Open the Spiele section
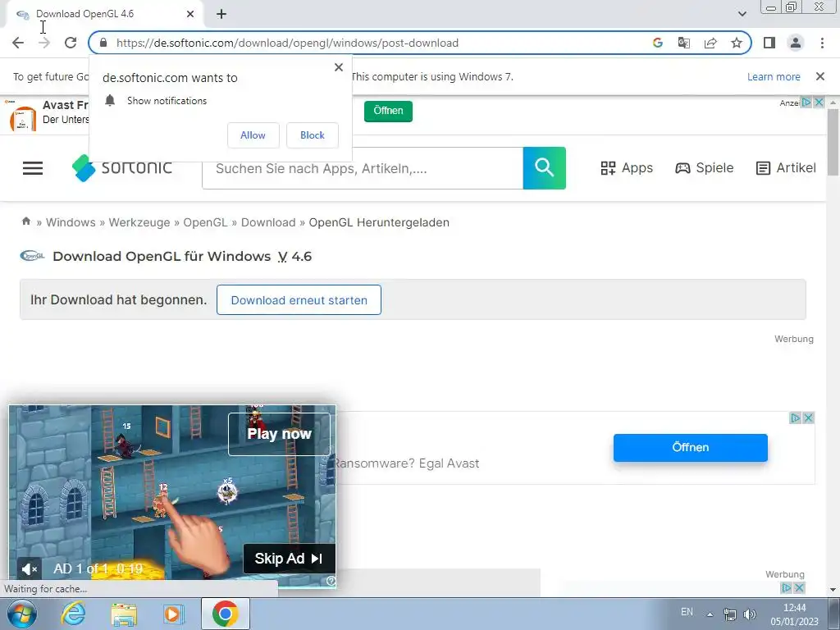Viewport: 840px width, 630px height. click(x=704, y=168)
